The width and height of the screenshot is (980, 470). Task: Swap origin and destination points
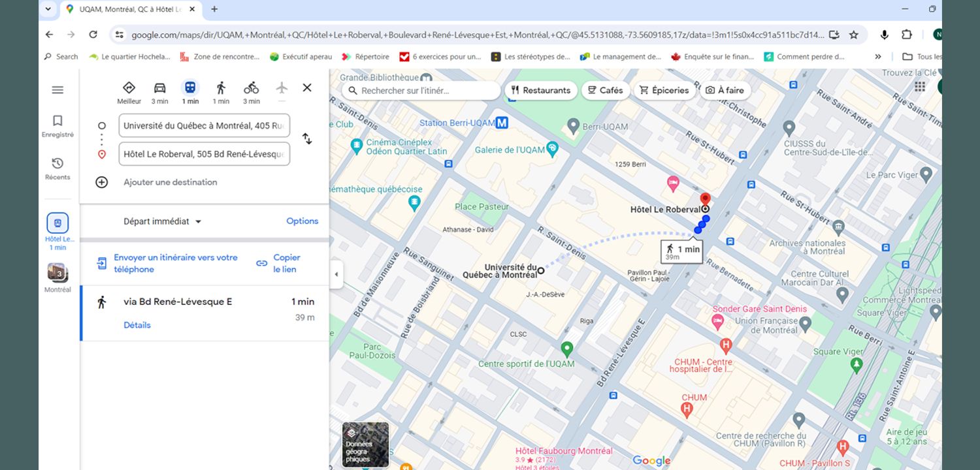(x=306, y=139)
